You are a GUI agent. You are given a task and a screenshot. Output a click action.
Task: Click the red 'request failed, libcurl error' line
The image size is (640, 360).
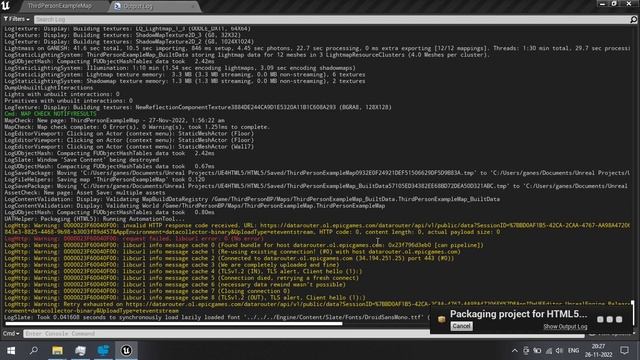tap(134, 238)
